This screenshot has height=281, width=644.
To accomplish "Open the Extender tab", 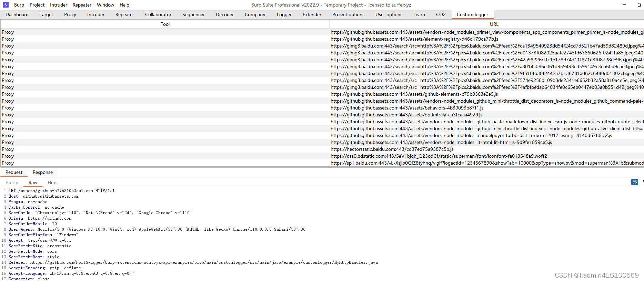I will coord(312,14).
